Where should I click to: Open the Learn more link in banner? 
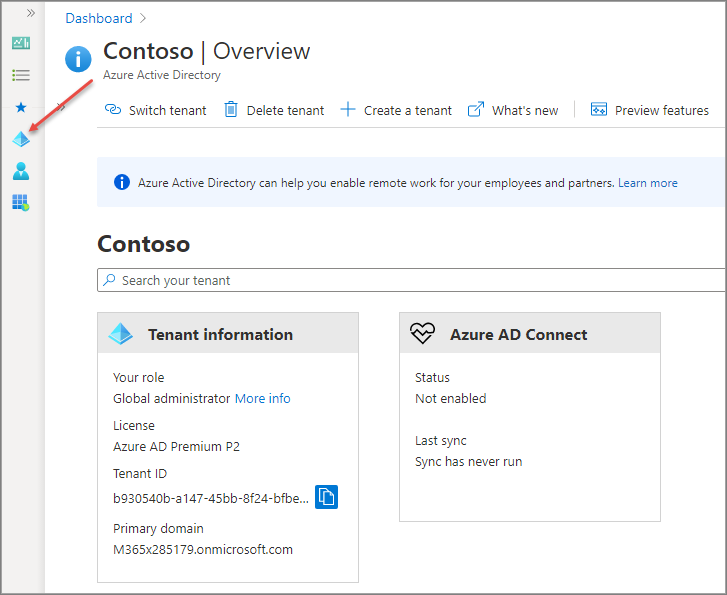point(647,183)
